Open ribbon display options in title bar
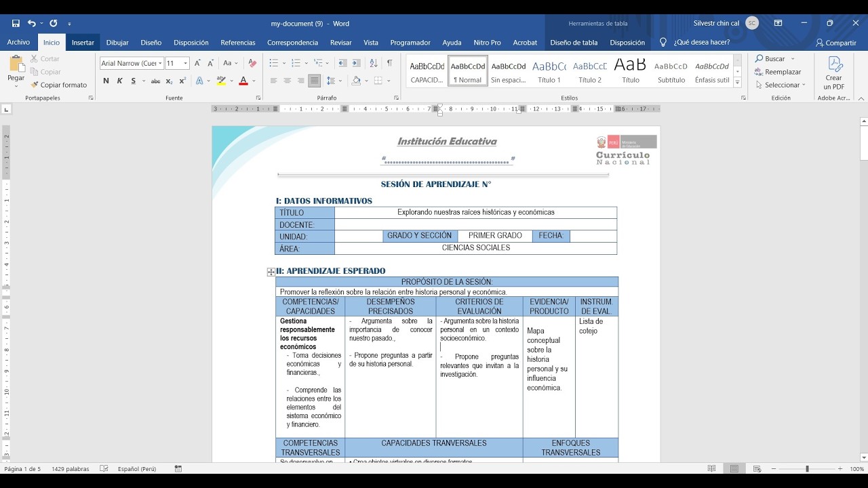This screenshot has width=868, height=488. click(x=778, y=23)
